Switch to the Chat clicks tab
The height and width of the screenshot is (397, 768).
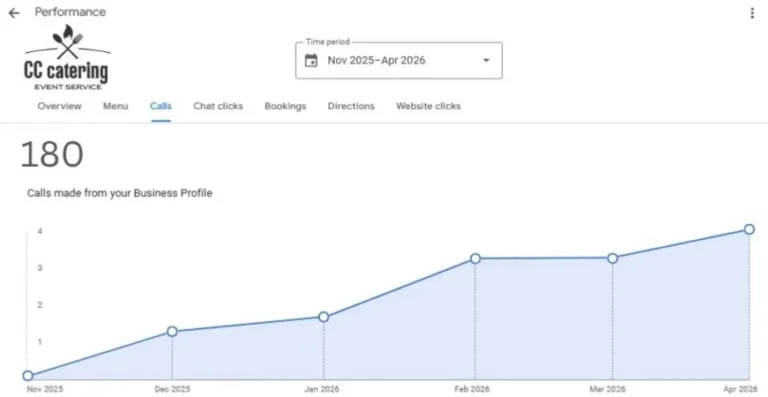coord(218,106)
